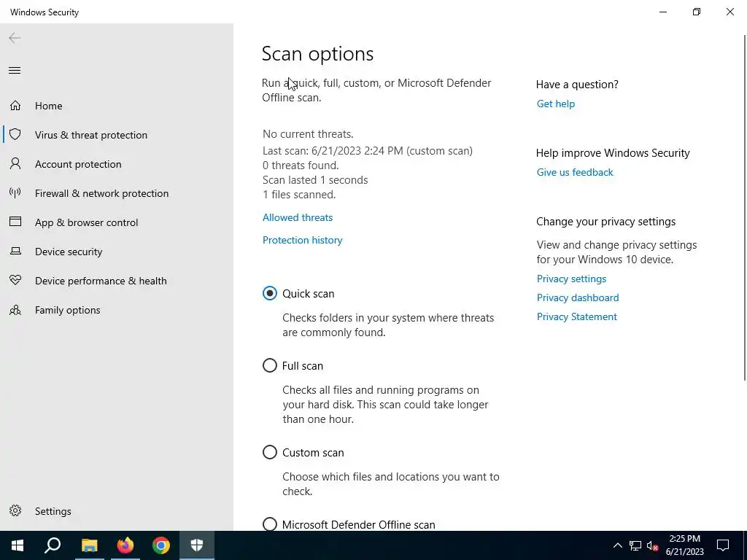
Task: Open the Privacy settings link
Action: tap(571, 279)
